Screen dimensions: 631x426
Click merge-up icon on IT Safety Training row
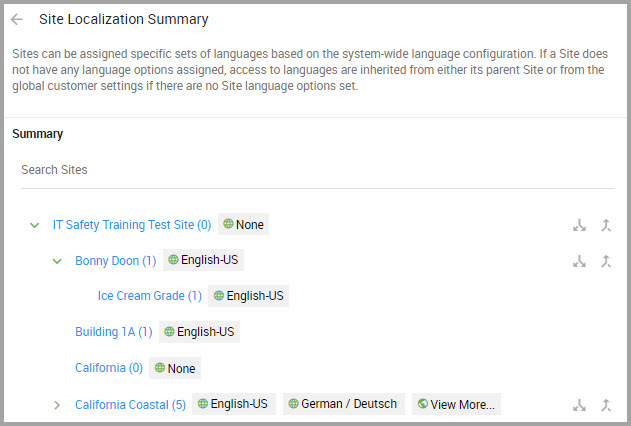tap(606, 225)
